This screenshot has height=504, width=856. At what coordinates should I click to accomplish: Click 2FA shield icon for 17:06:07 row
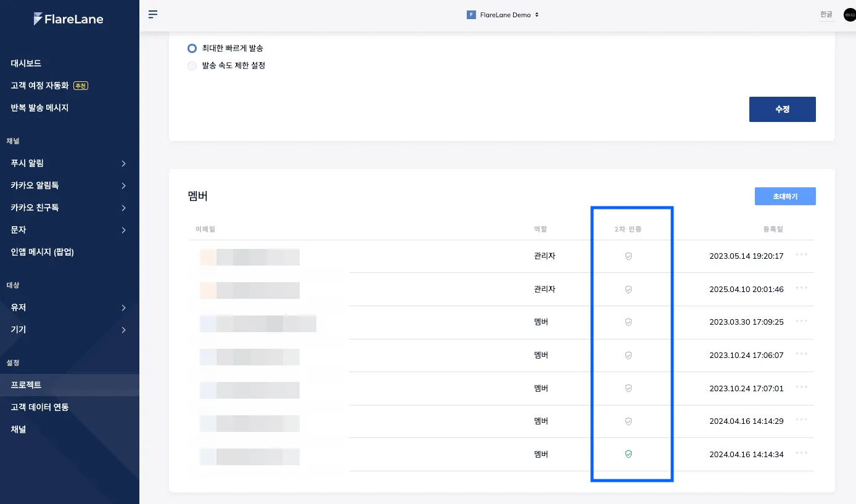pos(628,356)
